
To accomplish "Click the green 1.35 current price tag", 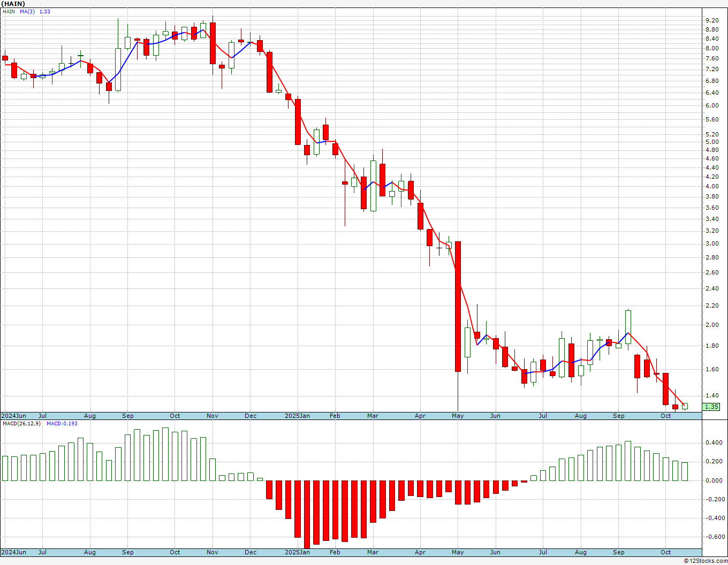I will pyautogui.click(x=711, y=407).
